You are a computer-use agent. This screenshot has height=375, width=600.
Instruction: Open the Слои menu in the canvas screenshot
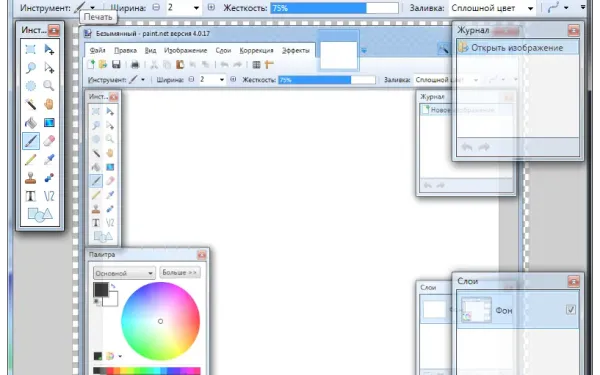point(223,50)
